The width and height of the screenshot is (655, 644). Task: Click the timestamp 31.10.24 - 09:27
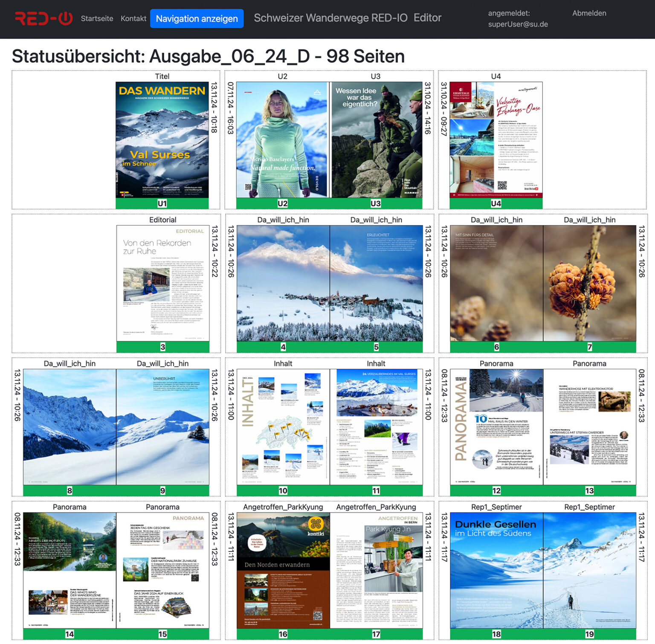(x=444, y=109)
